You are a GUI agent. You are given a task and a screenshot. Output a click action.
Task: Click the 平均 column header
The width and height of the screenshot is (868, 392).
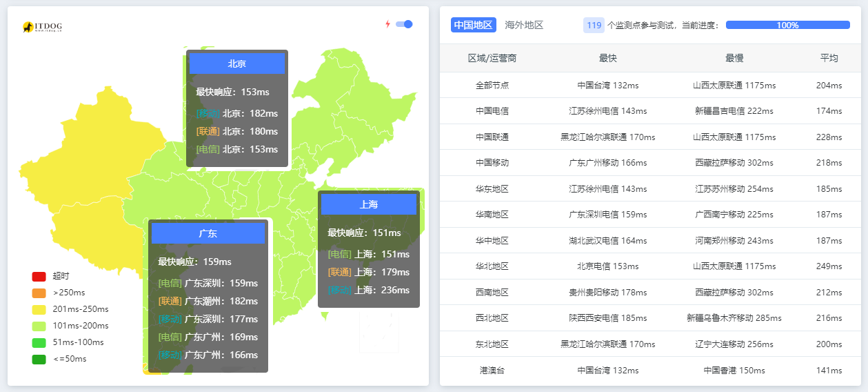click(829, 58)
